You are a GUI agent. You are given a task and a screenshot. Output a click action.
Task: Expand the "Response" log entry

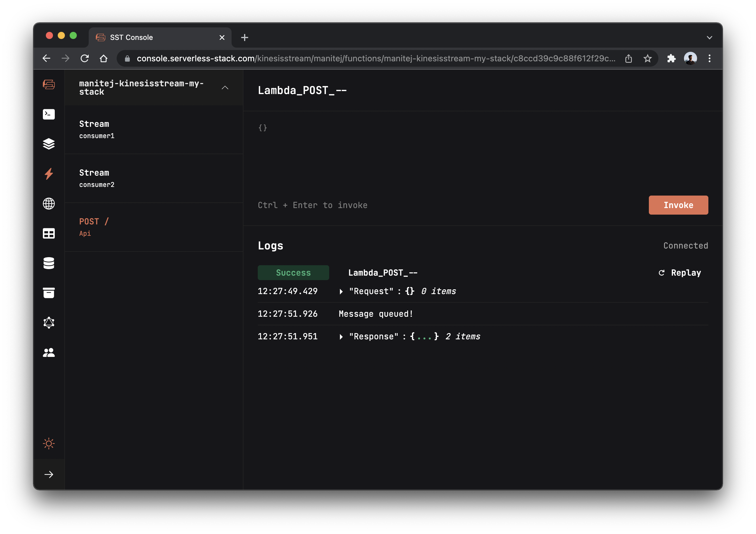click(341, 336)
